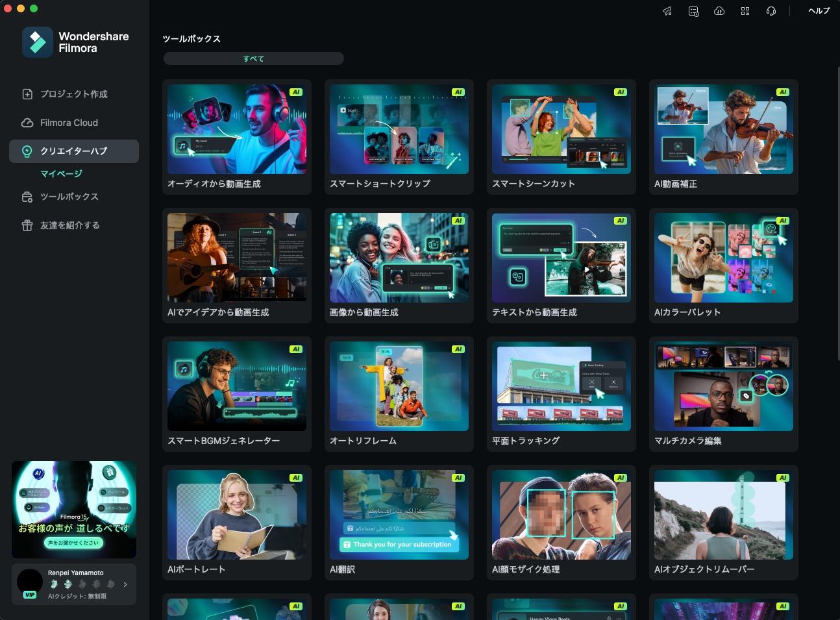Expand the Renpei Yamamoto account chevron

click(x=125, y=584)
